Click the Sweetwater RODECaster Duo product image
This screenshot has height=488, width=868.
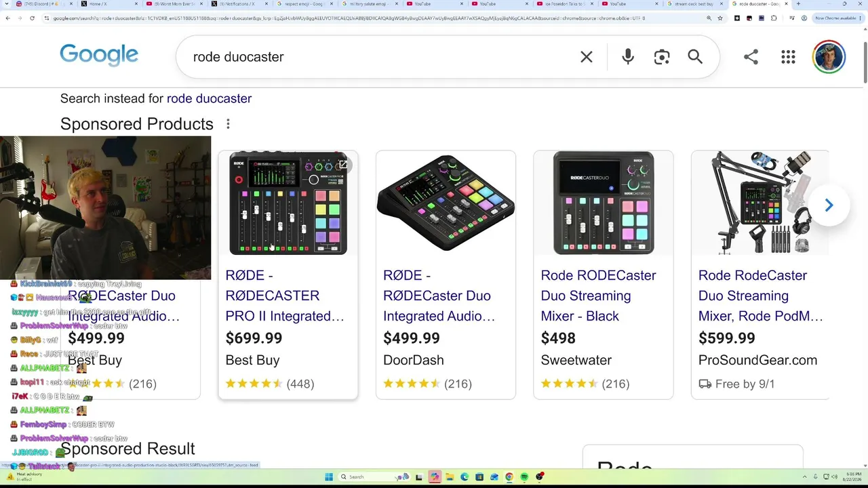[x=604, y=203]
